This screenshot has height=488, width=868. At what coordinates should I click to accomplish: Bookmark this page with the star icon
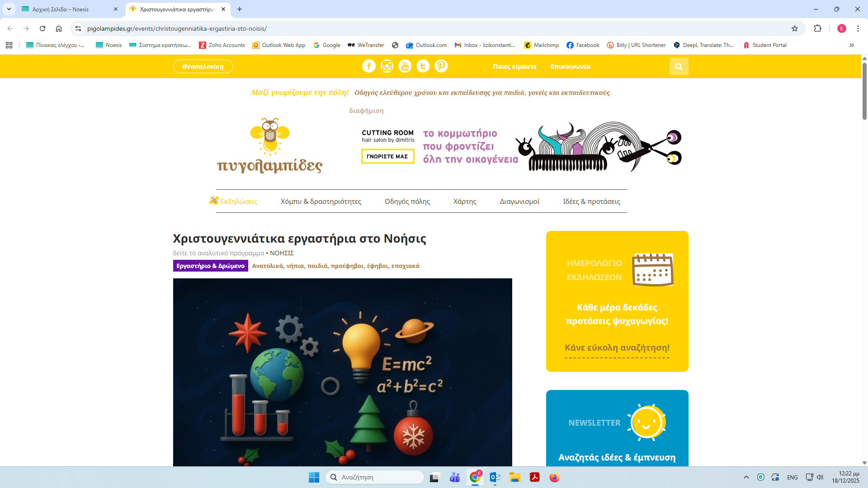pos(795,28)
